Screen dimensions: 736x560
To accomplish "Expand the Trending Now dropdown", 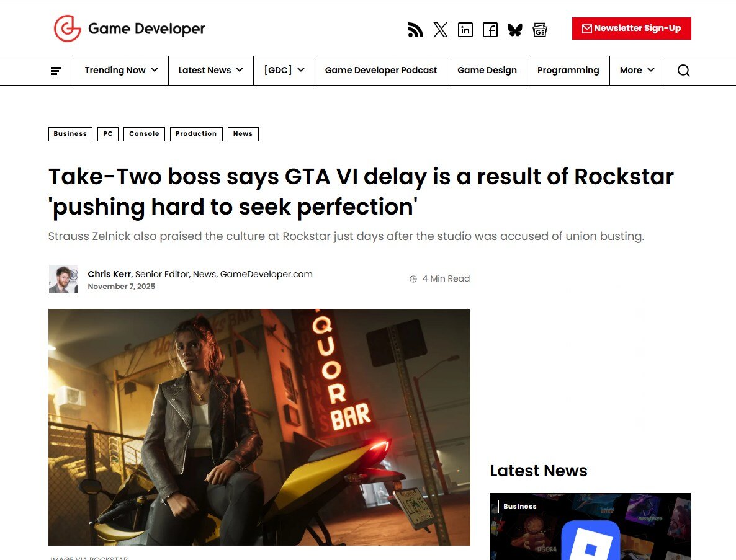I will 121,70.
